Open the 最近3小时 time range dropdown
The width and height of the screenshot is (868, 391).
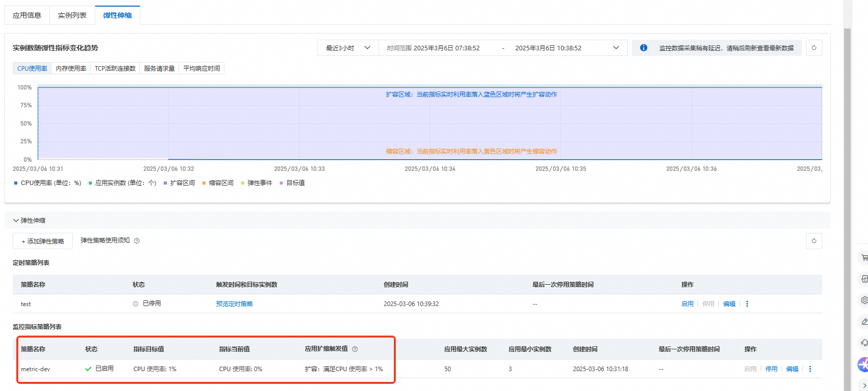348,48
